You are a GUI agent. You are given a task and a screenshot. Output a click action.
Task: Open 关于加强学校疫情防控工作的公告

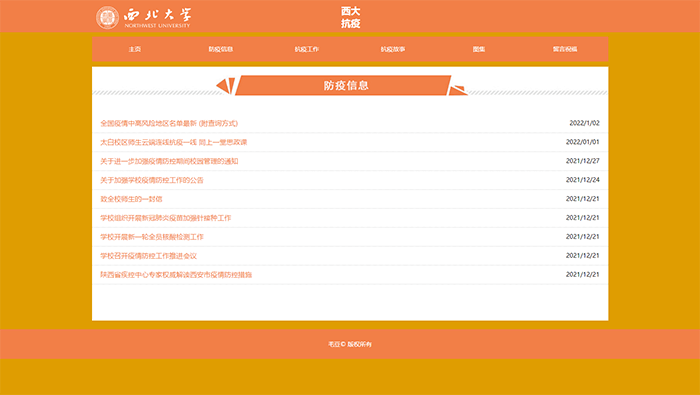click(152, 180)
